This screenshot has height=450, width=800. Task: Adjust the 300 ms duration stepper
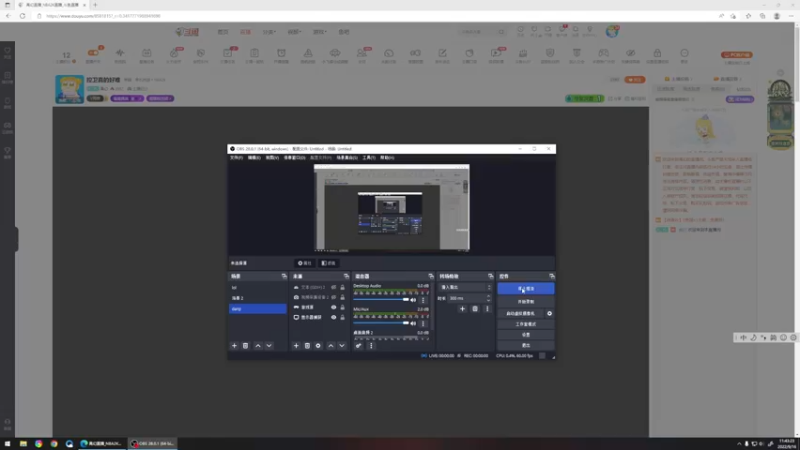(489, 298)
